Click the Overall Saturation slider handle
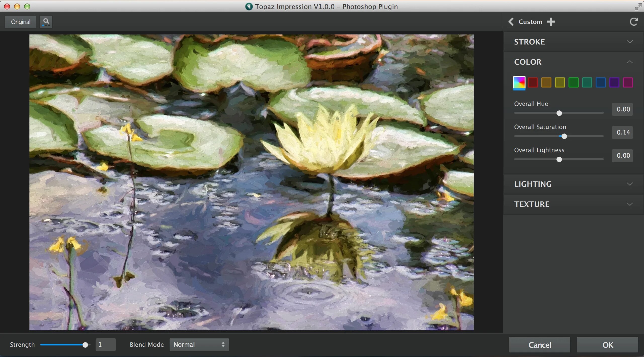 pos(564,136)
